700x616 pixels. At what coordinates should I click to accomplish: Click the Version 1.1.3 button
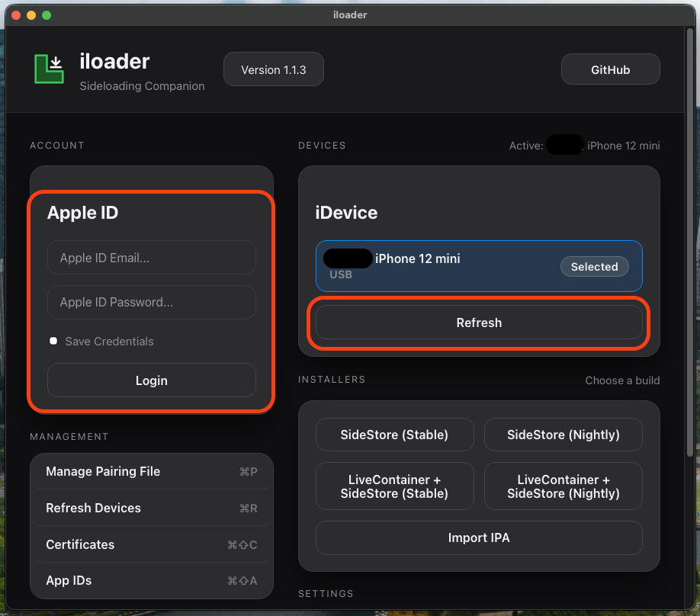[273, 69]
